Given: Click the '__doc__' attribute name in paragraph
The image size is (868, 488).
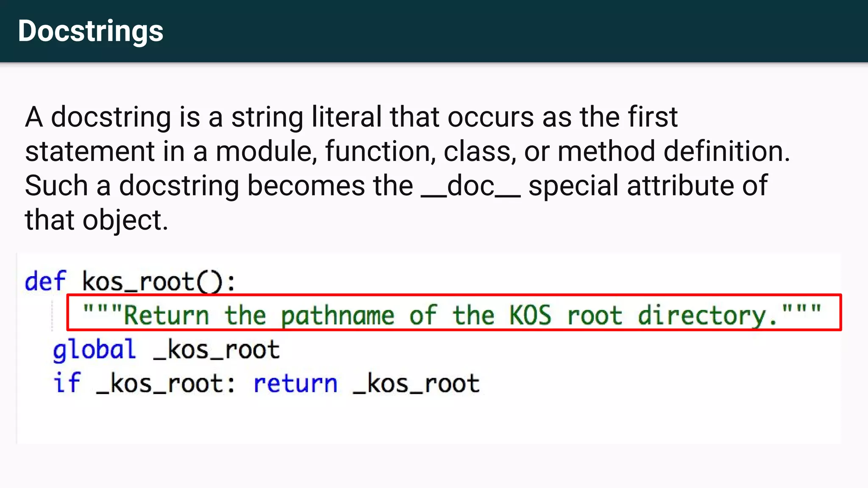Looking at the screenshot, I should 470,186.
